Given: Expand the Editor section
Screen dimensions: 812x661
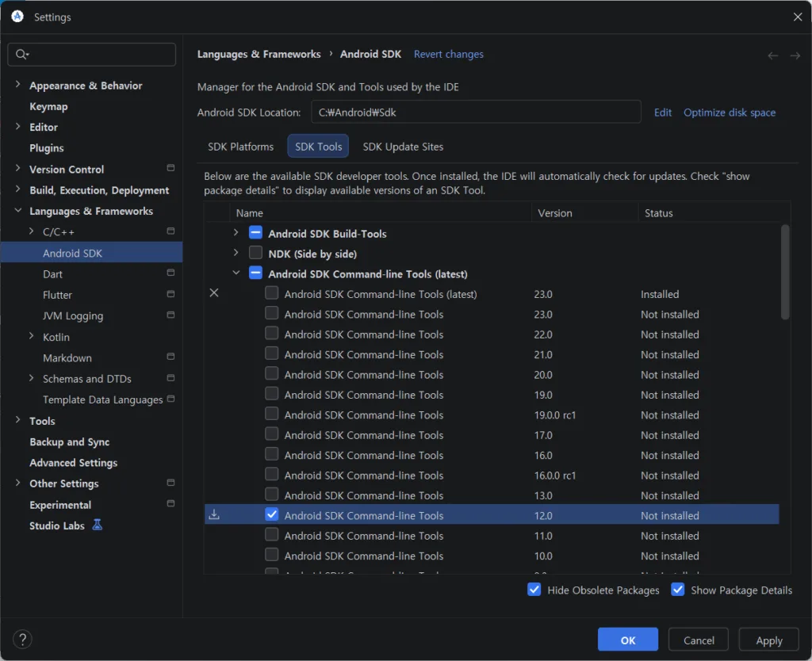Looking at the screenshot, I should click(17, 126).
